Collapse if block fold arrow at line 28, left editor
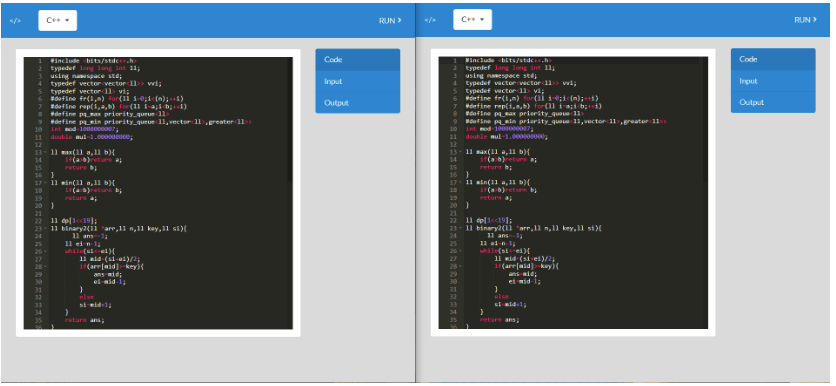Image resolution: width=836 pixels, height=386 pixels. click(x=46, y=266)
